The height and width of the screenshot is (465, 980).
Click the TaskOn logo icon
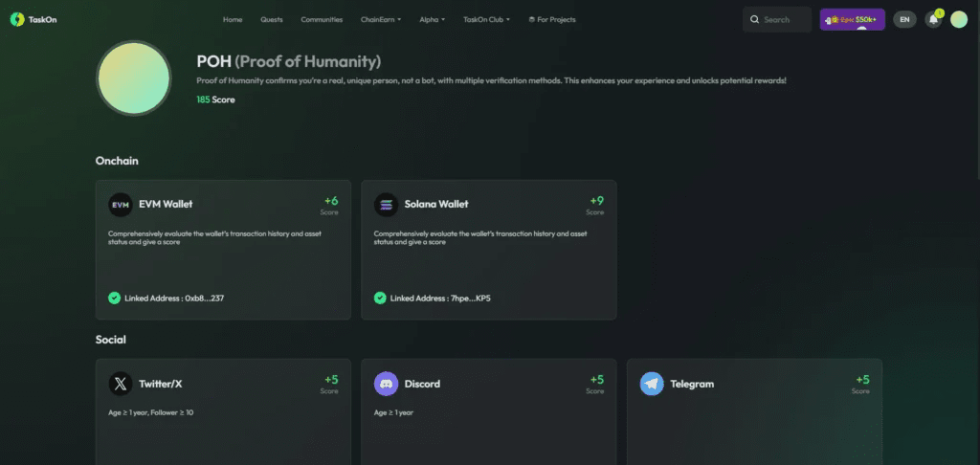coord(17,19)
